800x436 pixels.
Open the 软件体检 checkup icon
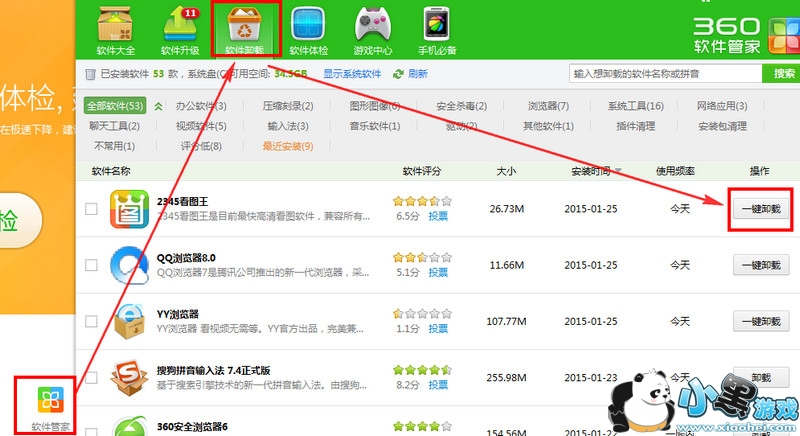tap(308, 31)
